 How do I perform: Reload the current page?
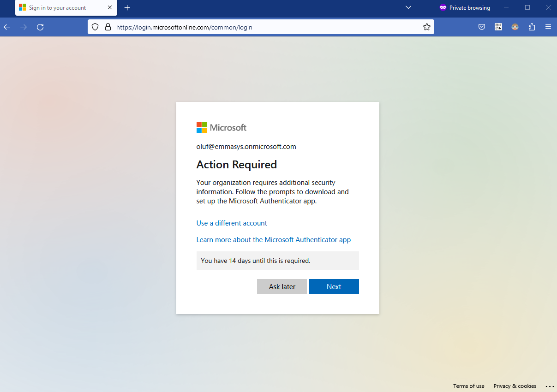point(40,27)
